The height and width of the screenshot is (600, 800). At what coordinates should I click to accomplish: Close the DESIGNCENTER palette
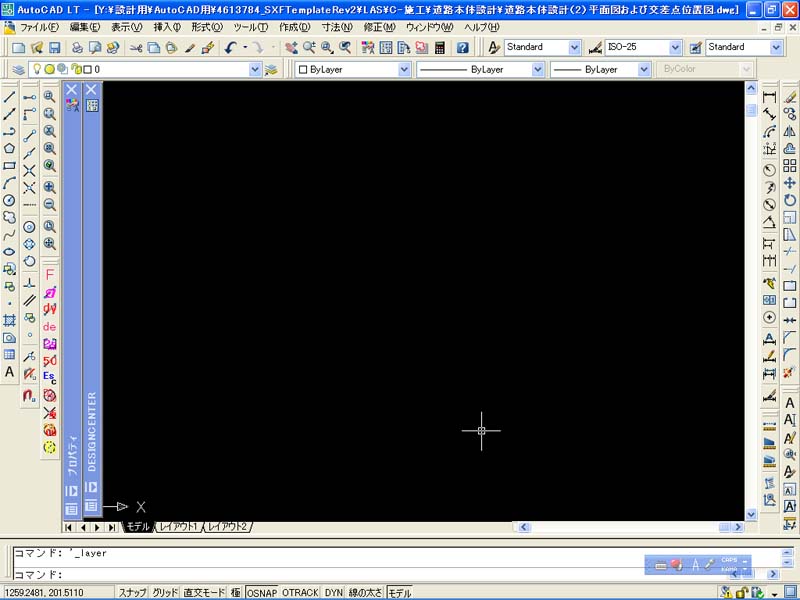pyautogui.click(x=91, y=90)
